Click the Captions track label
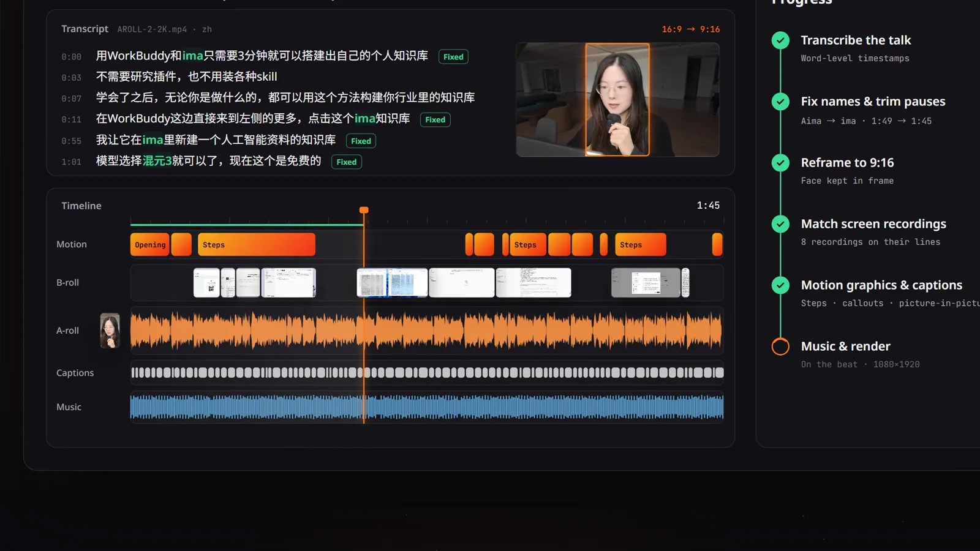The width and height of the screenshot is (980, 551). point(75,373)
